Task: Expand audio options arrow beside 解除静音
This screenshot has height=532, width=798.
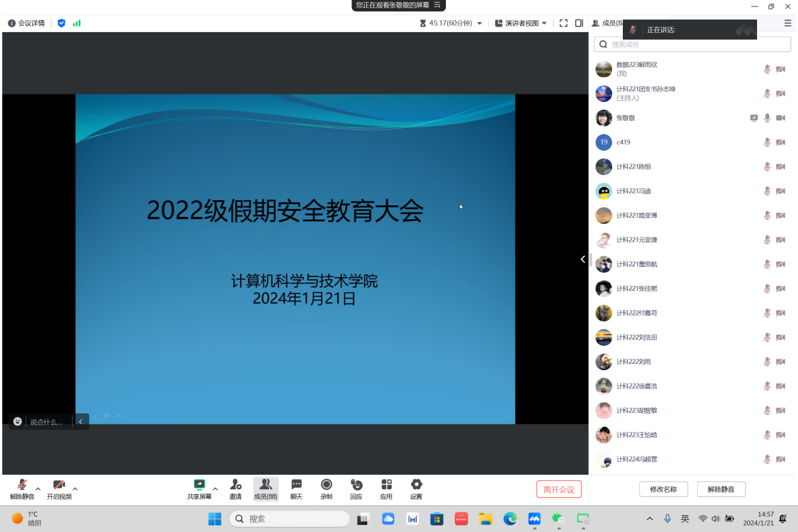Action: (38, 489)
